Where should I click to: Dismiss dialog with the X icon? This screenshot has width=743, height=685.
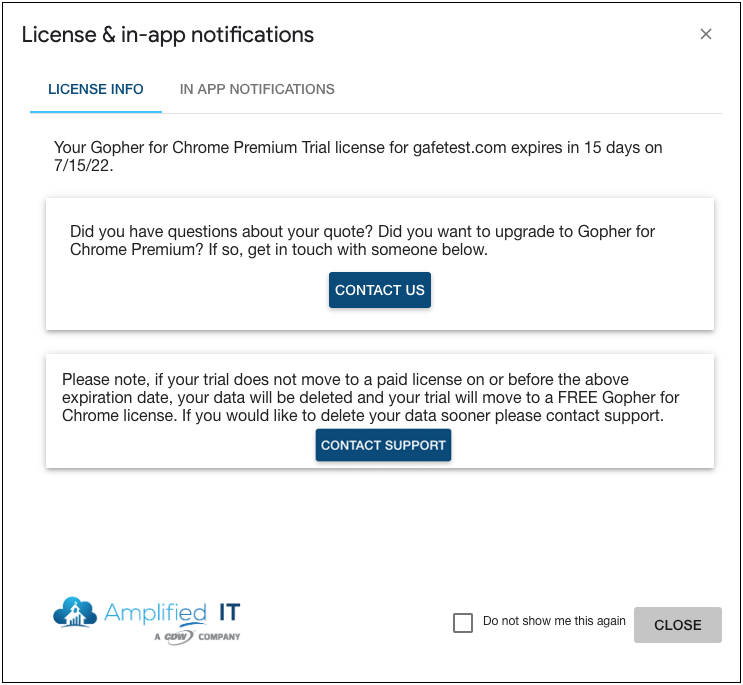click(706, 34)
